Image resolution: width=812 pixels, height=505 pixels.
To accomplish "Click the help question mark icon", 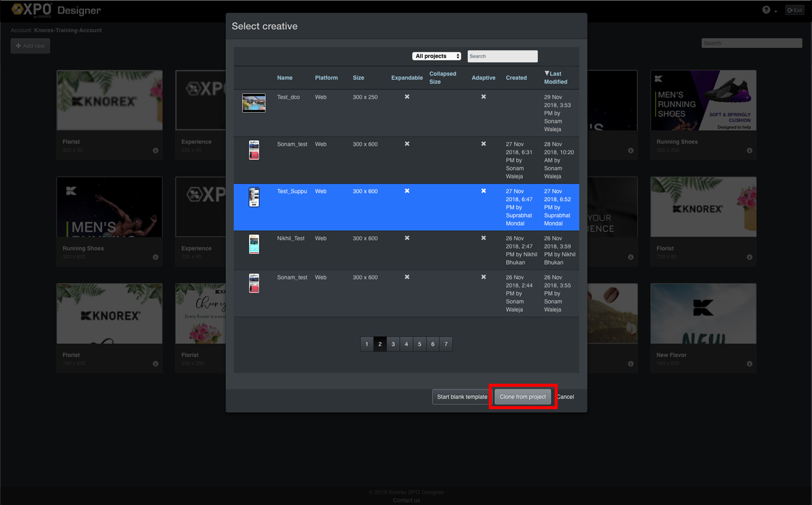I will (x=766, y=10).
